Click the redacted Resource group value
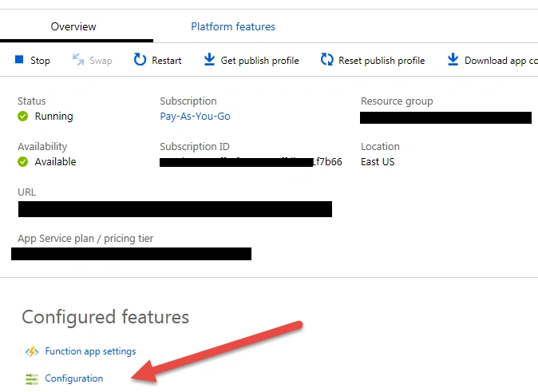 coord(445,117)
